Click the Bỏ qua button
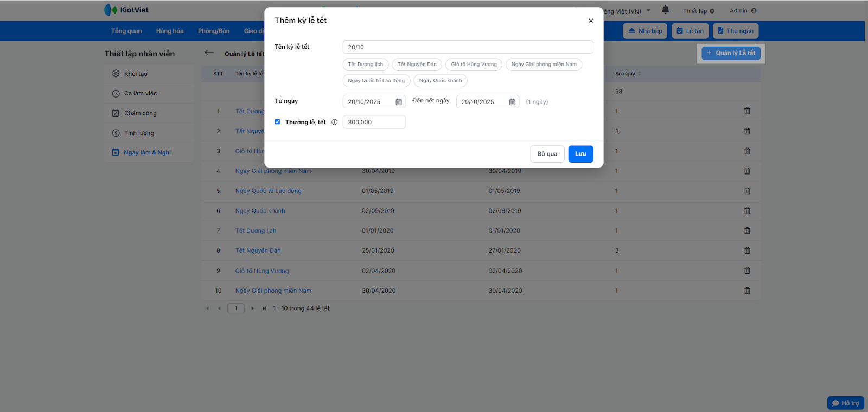 (x=547, y=154)
